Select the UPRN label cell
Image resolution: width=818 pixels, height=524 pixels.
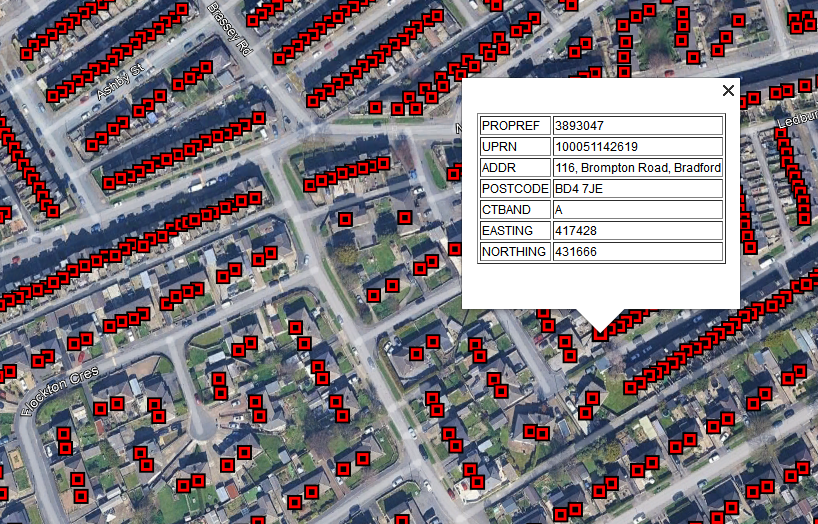515,147
